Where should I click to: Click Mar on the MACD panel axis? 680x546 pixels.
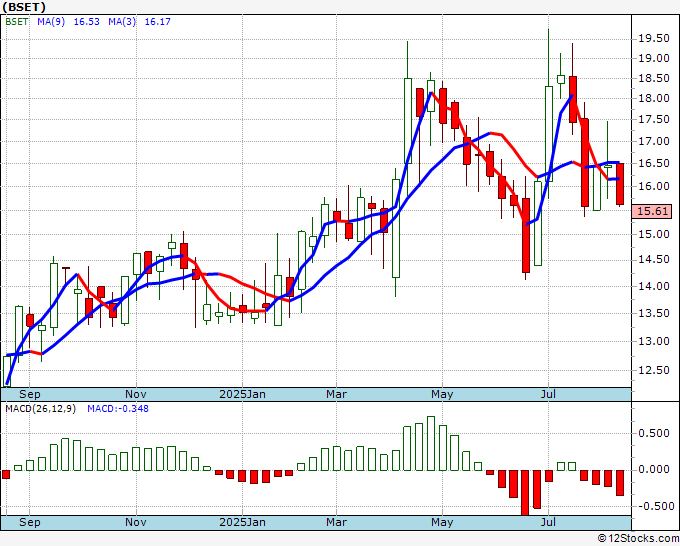(x=337, y=522)
